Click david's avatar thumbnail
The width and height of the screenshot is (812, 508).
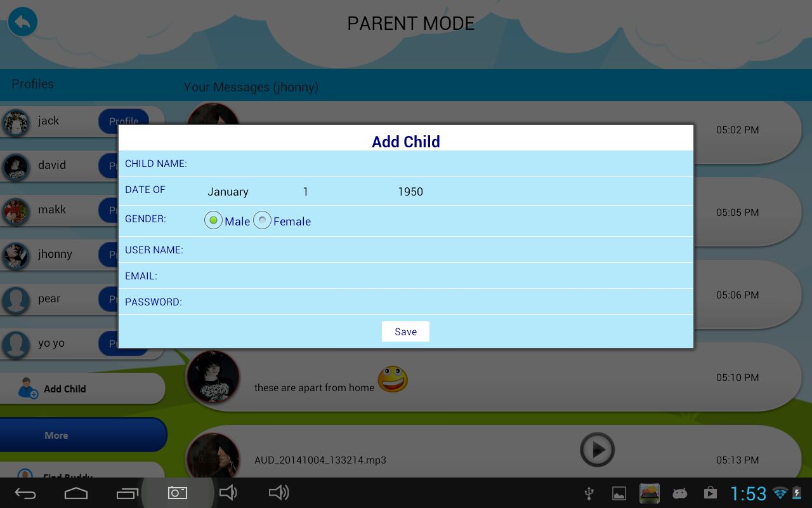point(16,167)
